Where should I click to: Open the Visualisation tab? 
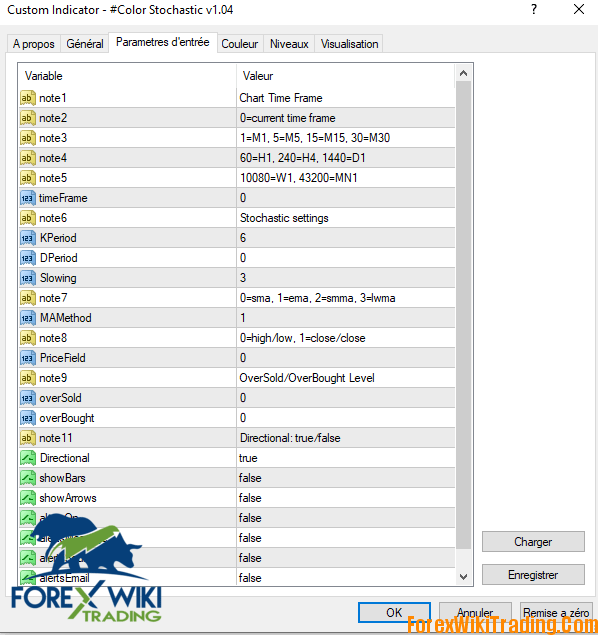pyautogui.click(x=349, y=44)
